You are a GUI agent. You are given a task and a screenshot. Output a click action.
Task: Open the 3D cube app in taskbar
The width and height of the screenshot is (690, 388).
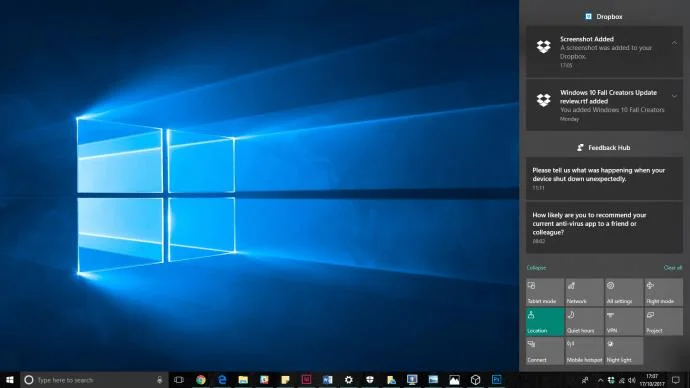tap(475, 380)
